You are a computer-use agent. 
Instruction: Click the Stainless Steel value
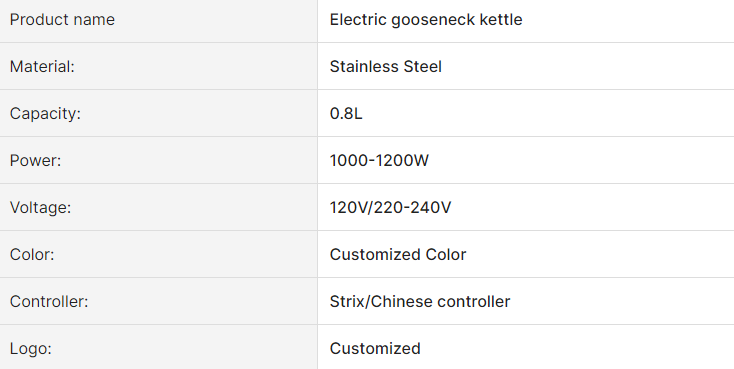(x=386, y=66)
